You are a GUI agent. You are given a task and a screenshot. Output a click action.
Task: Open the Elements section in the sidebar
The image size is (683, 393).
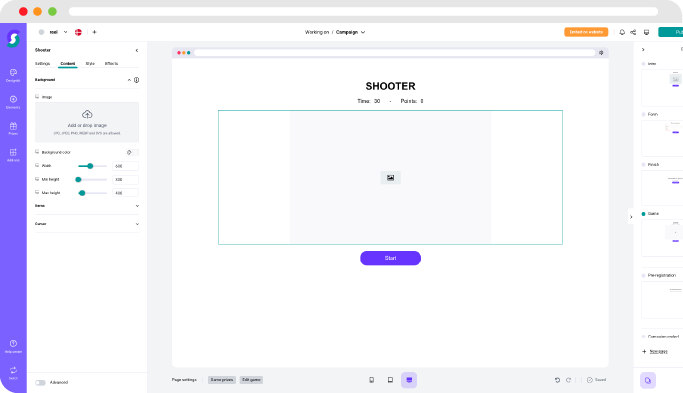click(x=13, y=102)
